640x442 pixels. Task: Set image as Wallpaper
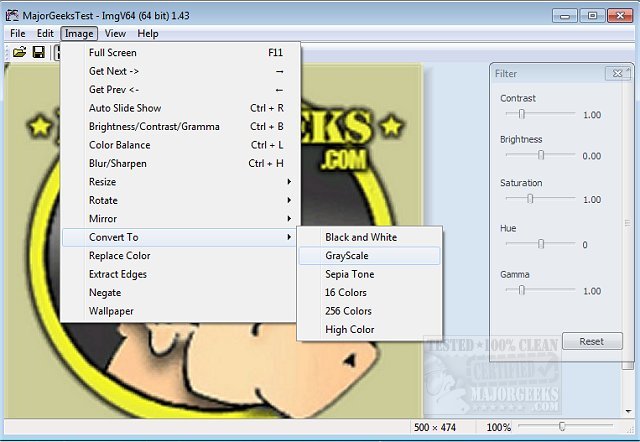181,311
